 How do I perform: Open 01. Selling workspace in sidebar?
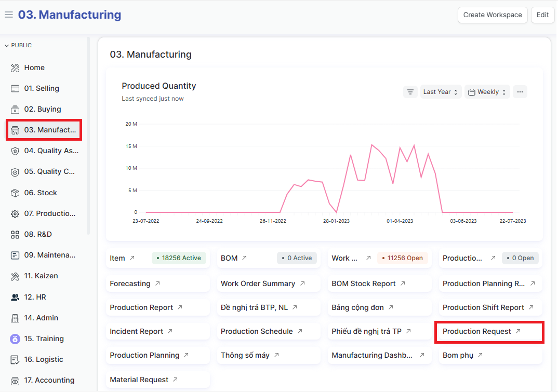[42, 89]
